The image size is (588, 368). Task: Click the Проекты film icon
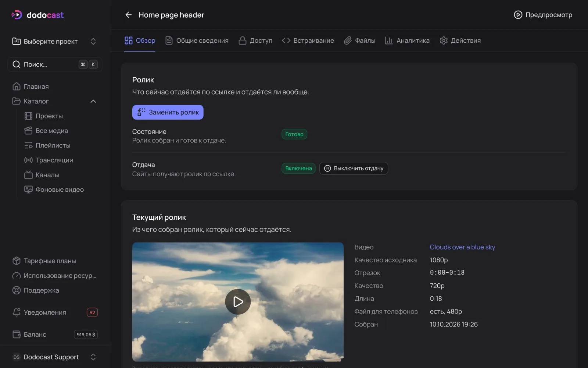point(28,116)
